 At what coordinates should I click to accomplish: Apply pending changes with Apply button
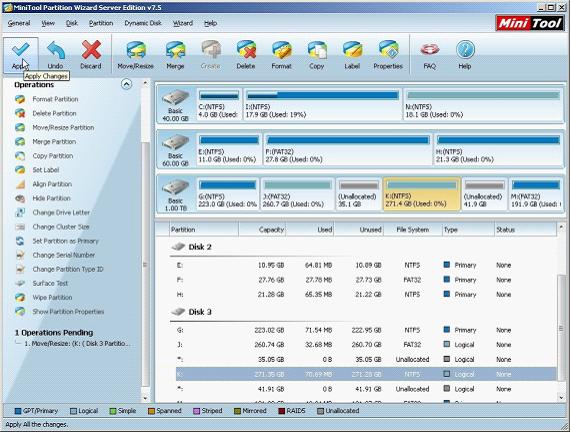click(20, 55)
